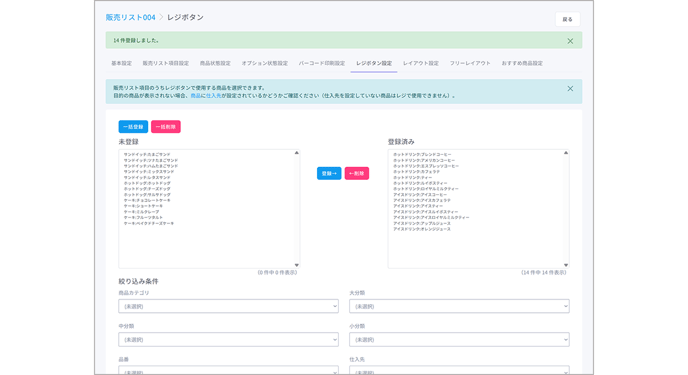
Task: Click the 登録→ button
Action: click(329, 173)
